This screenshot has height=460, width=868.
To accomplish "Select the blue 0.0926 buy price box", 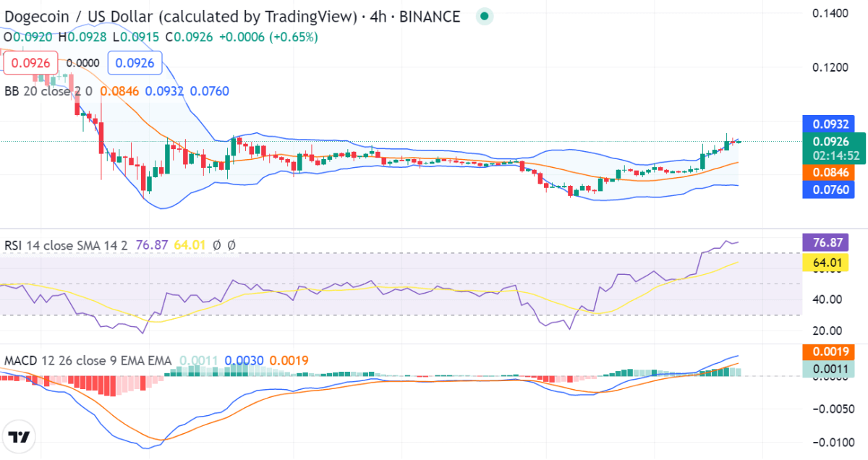I will click(135, 63).
